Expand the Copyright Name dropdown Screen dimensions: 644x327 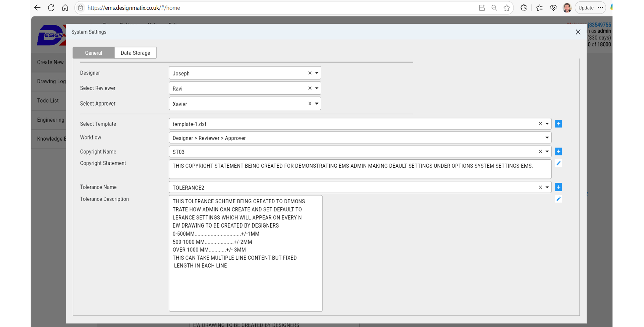point(547,152)
